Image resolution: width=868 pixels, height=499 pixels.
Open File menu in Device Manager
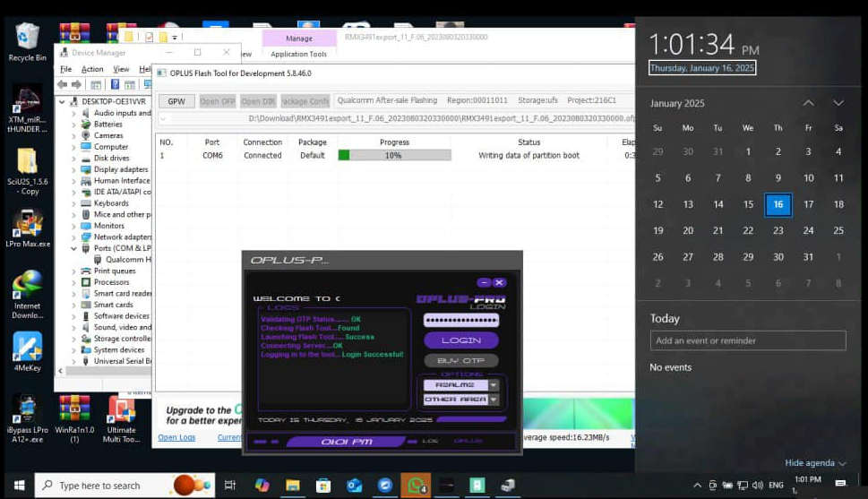pos(66,69)
